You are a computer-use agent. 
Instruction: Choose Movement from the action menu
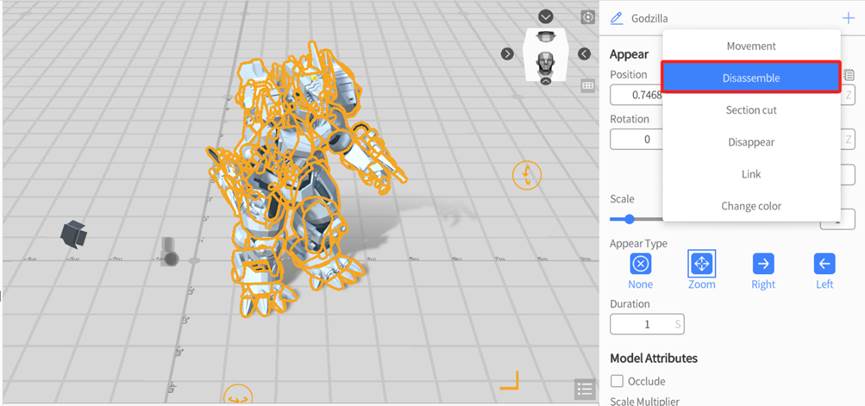(751, 46)
